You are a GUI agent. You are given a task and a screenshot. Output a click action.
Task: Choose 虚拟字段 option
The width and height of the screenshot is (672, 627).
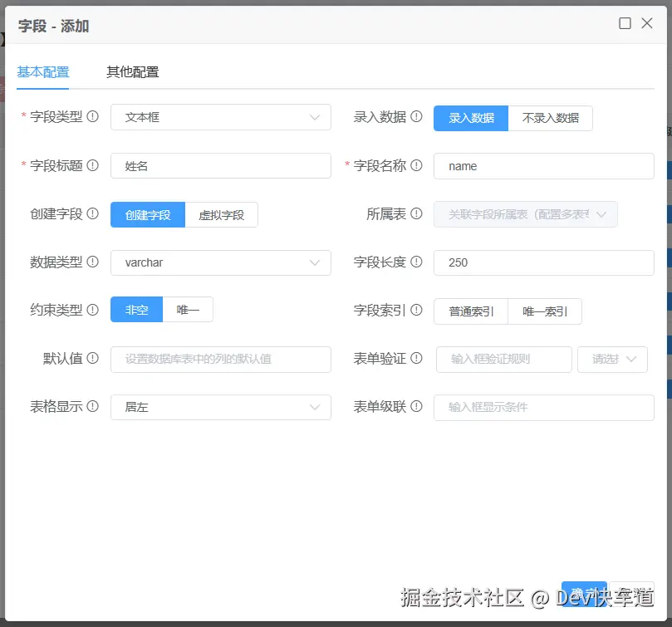221,215
